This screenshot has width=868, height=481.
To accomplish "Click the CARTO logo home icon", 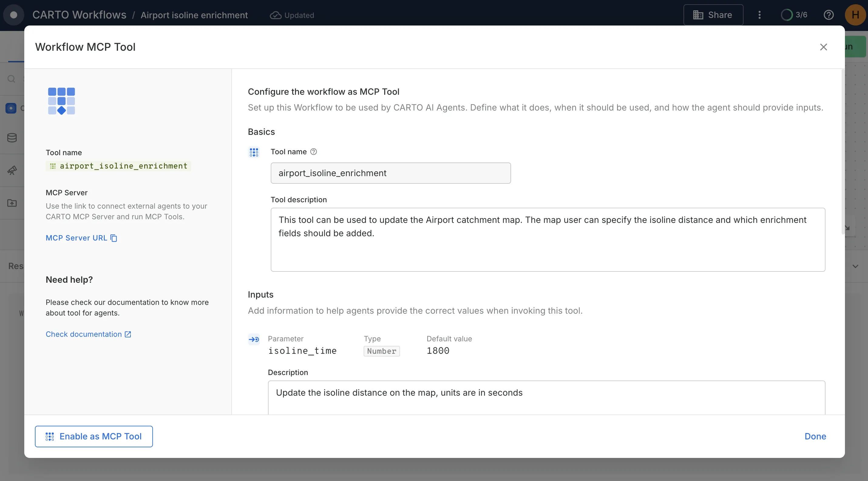I will (x=13, y=15).
